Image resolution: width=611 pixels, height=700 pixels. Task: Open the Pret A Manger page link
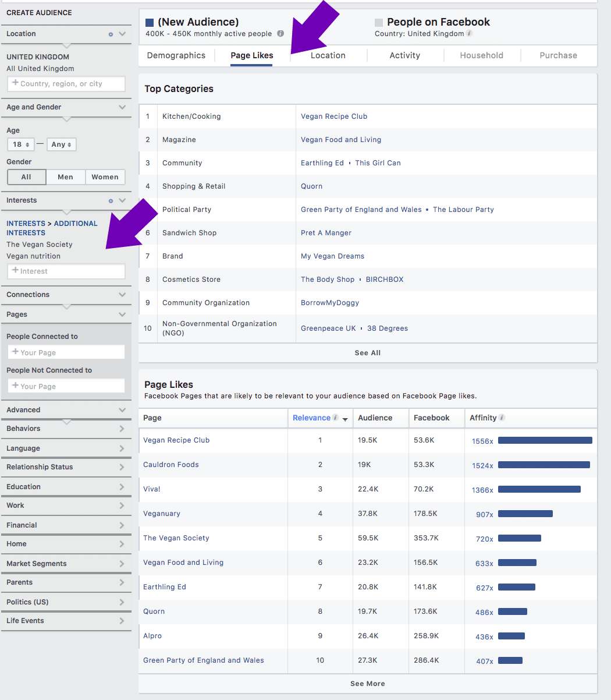[326, 233]
